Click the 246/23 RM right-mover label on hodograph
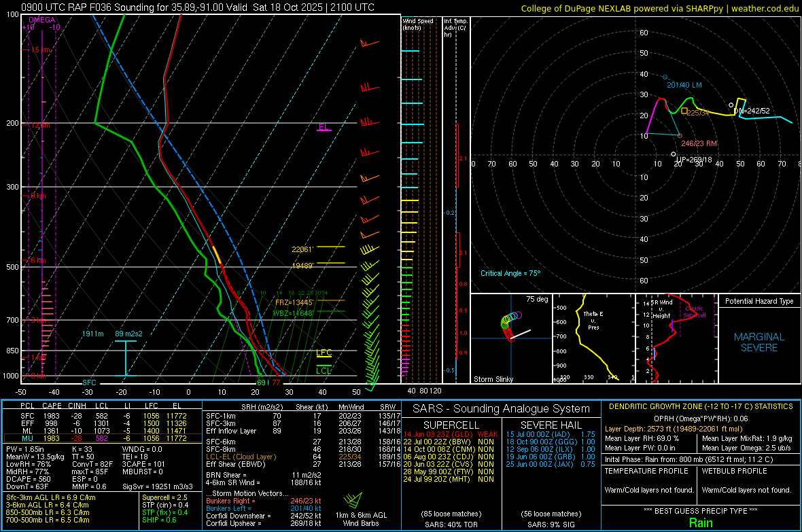 coord(699,144)
